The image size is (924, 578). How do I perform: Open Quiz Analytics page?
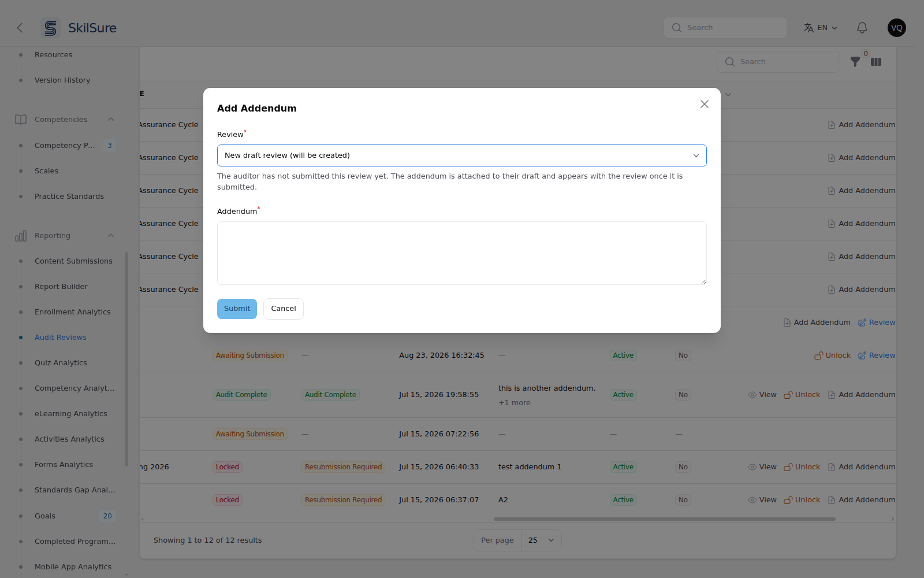61,363
